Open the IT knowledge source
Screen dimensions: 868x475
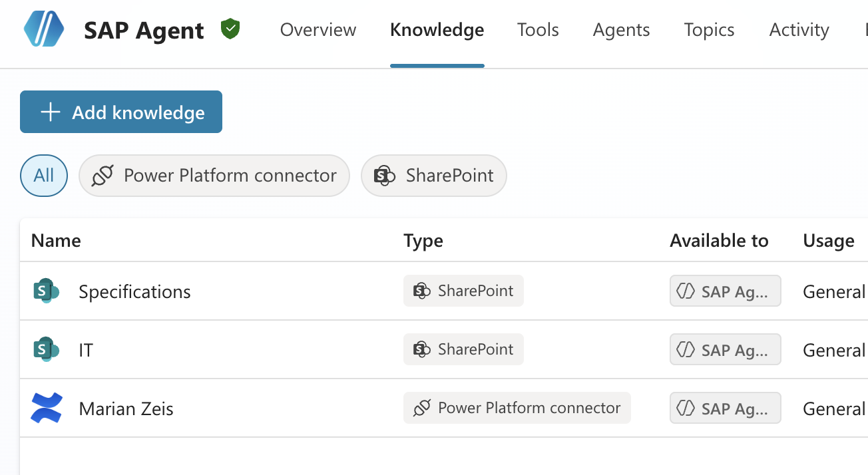[86, 350]
